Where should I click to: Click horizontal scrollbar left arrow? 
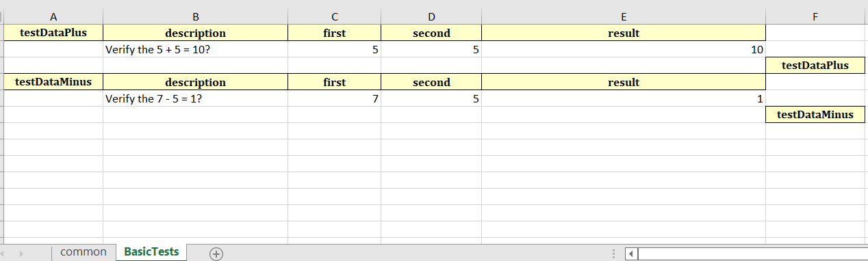(x=632, y=253)
